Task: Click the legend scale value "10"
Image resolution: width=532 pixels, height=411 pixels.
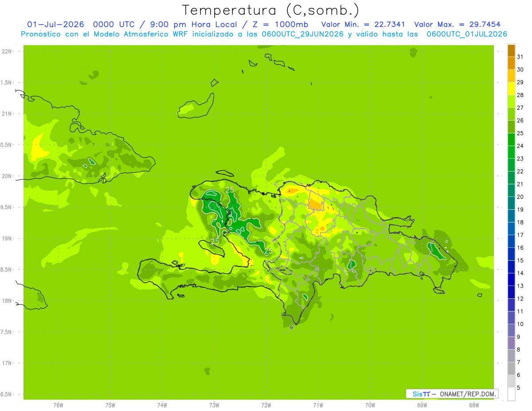Action: [520, 324]
